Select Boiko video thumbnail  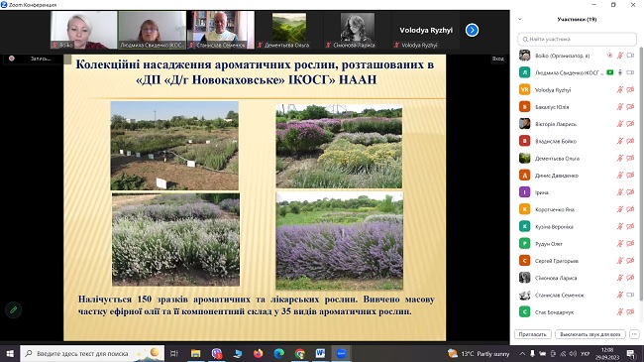tap(84, 30)
